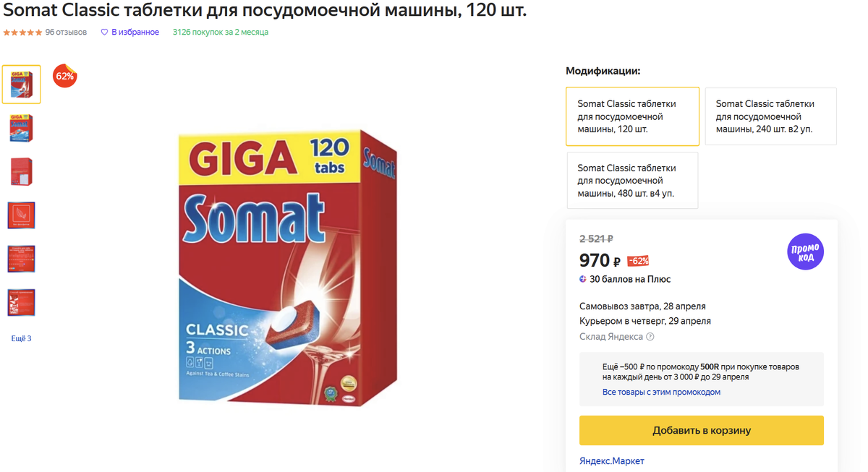
Task: Select the third red box thumbnail
Action: coord(21,172)
